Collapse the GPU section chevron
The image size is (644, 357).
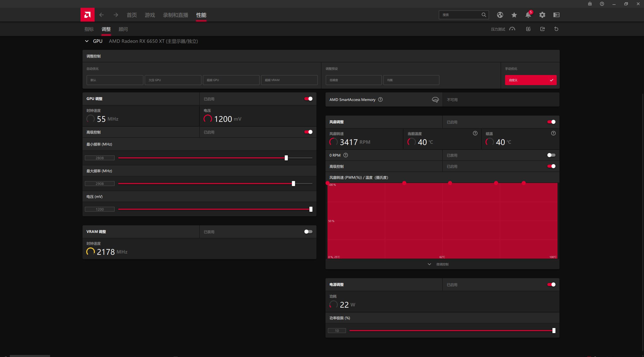pos(87,41)
